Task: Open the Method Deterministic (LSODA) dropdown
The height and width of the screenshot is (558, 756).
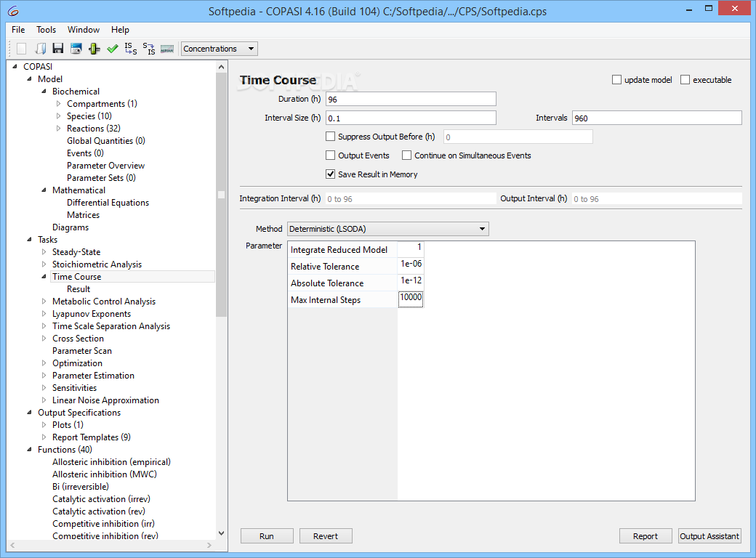Action: tap(388, 229)
